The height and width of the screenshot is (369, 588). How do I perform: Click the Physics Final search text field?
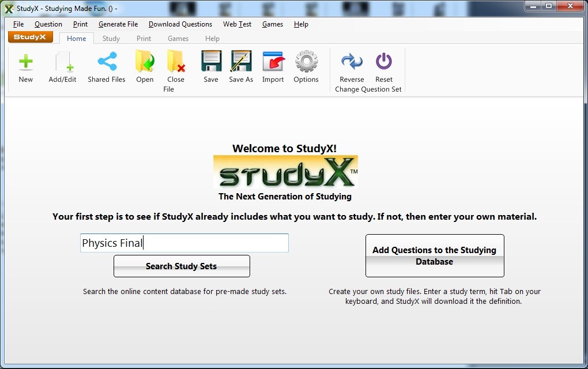[184, 243]
